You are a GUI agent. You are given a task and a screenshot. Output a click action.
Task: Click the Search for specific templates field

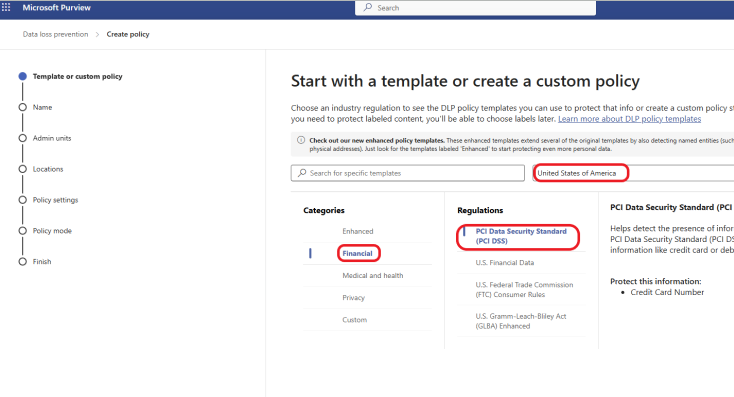(x=408, y=173)
